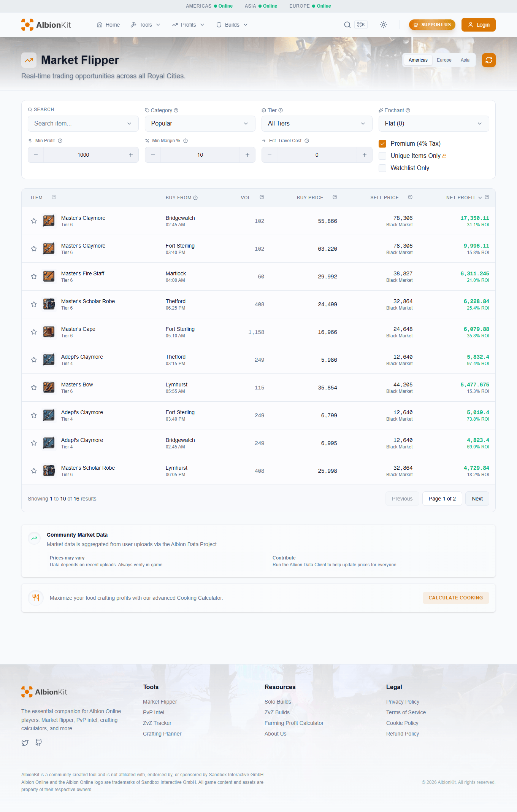
Task: Open the Search item dropdown
Action: [83, 124]
